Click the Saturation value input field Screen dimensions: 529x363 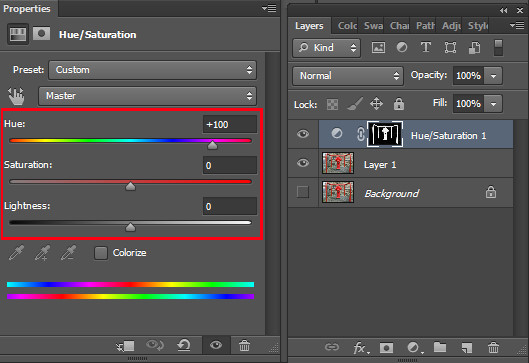pyautogui.click(x=230, y=165)
